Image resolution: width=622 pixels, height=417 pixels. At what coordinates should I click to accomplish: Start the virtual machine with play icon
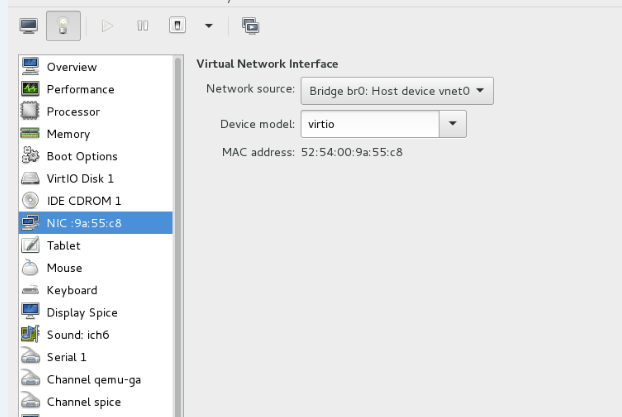pos(107,26)
